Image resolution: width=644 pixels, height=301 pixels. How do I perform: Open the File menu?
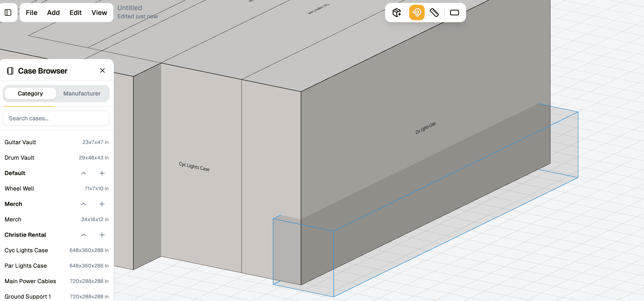[x=32, y=13]
